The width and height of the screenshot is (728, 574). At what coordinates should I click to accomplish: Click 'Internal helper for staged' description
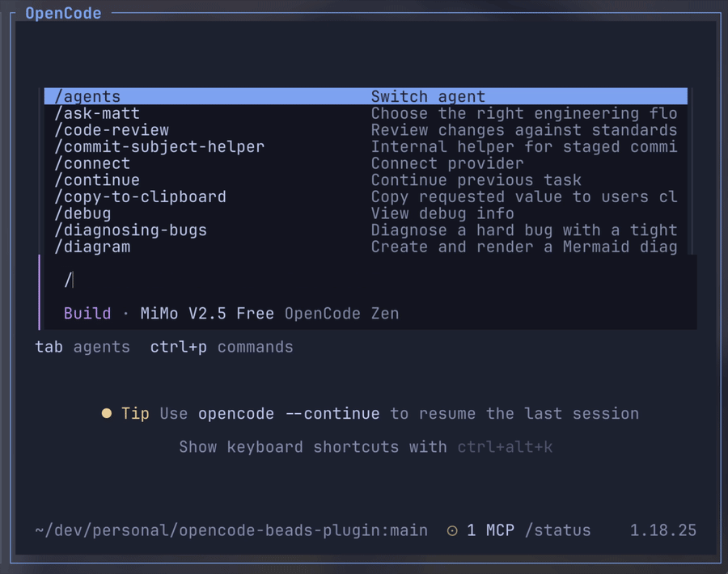[x=523, y=146]
